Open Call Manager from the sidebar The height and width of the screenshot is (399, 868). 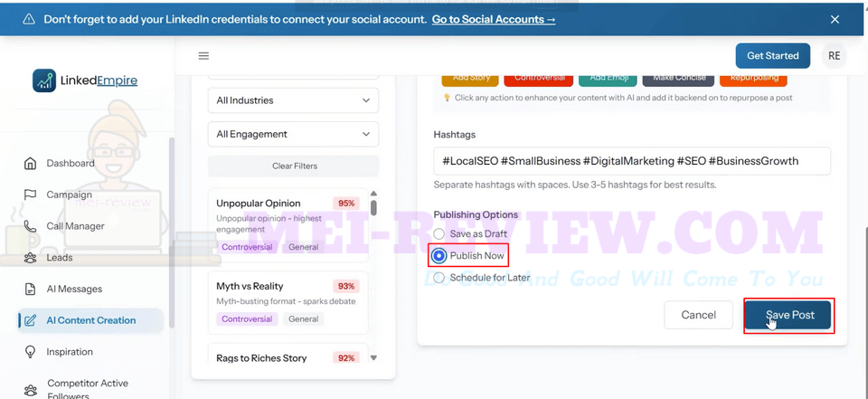75,226
